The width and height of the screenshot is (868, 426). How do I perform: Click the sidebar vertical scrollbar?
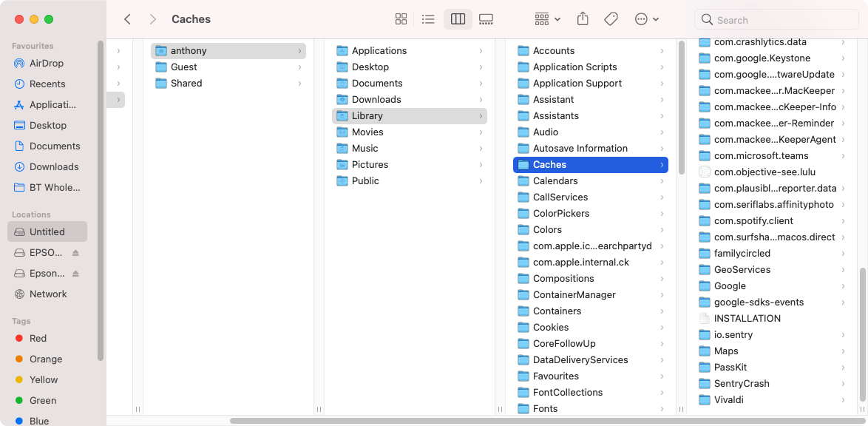point(101,200)
